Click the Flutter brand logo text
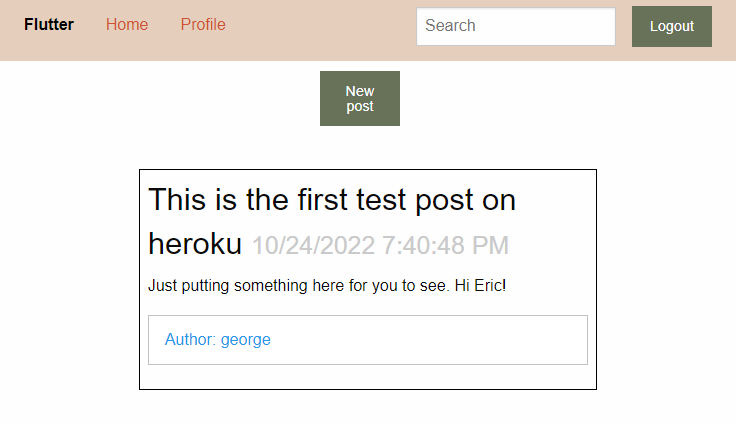This screenshot has height=424, width=736. click(49, 25)
